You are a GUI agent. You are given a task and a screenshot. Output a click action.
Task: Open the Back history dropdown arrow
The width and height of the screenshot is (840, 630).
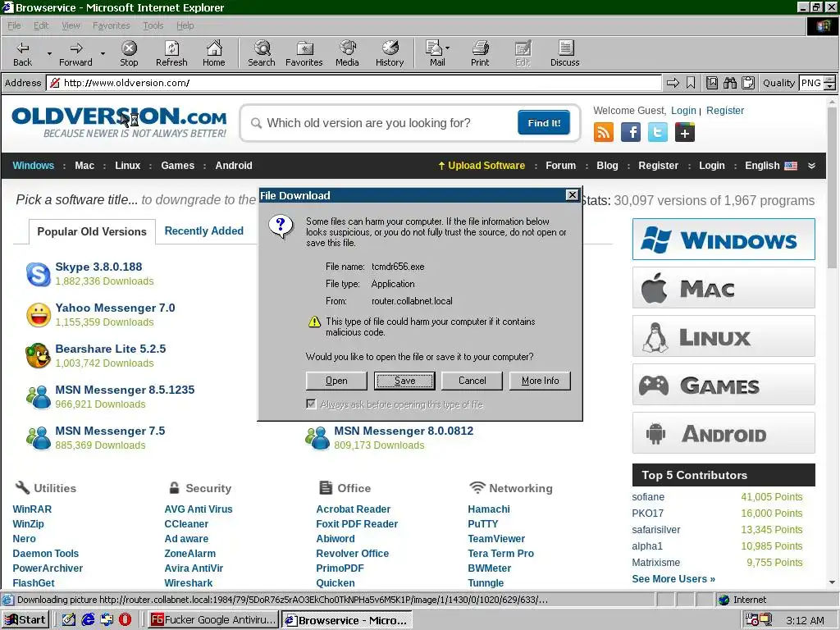(49, 53)
